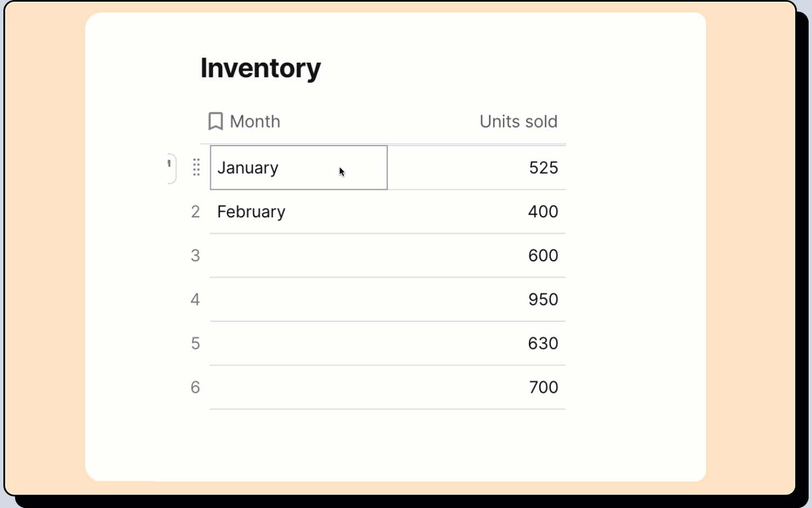Select the cell containing 525
Screen dimensions: 812x508
(x=476, y=168)
